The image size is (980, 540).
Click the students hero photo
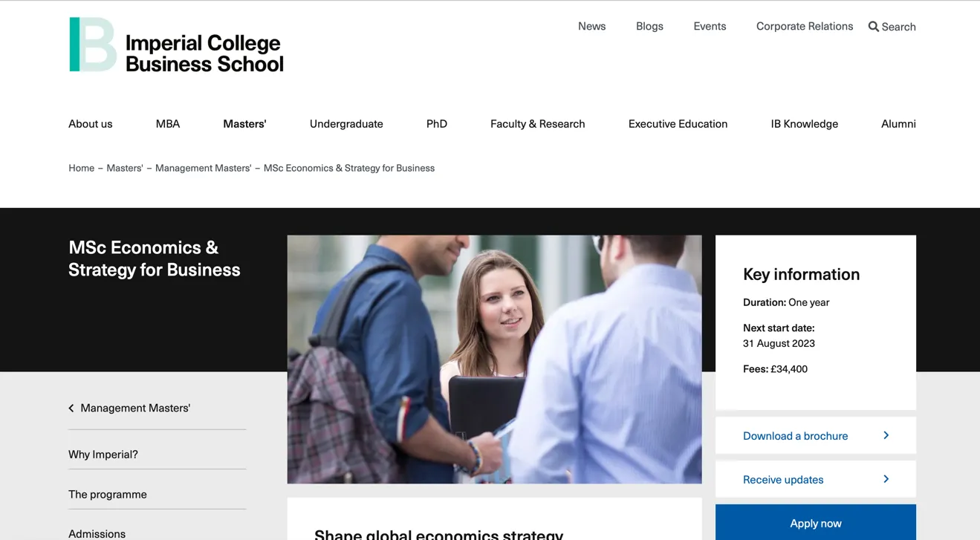click(494, 360)
